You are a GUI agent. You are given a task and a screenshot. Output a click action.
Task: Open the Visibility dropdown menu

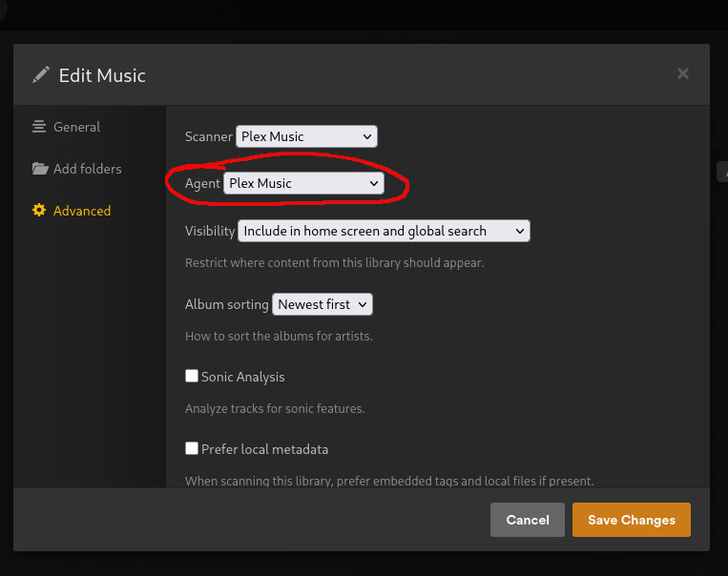click(383, 231)
